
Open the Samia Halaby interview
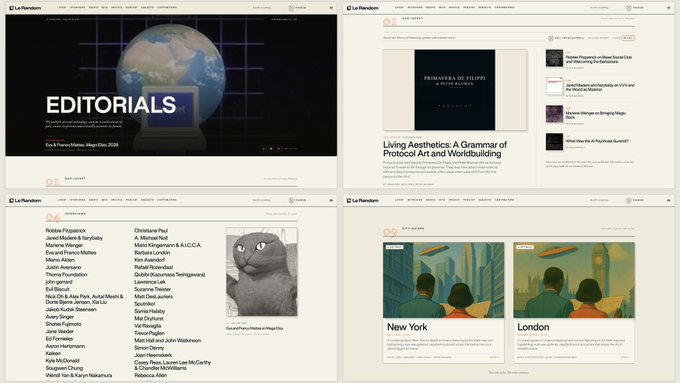click(x=150, y=311)
